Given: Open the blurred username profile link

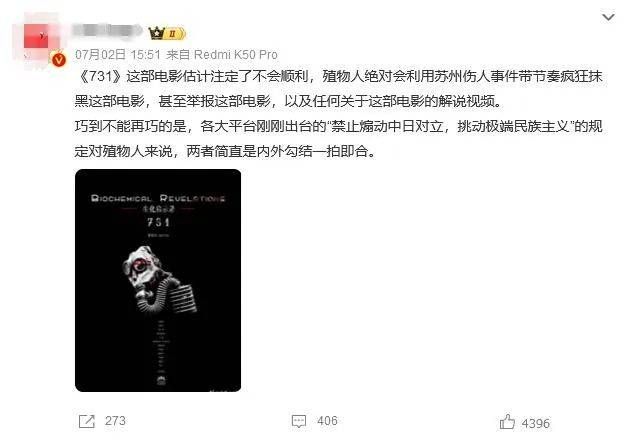Looking at the screenshot, I should 107,32.
